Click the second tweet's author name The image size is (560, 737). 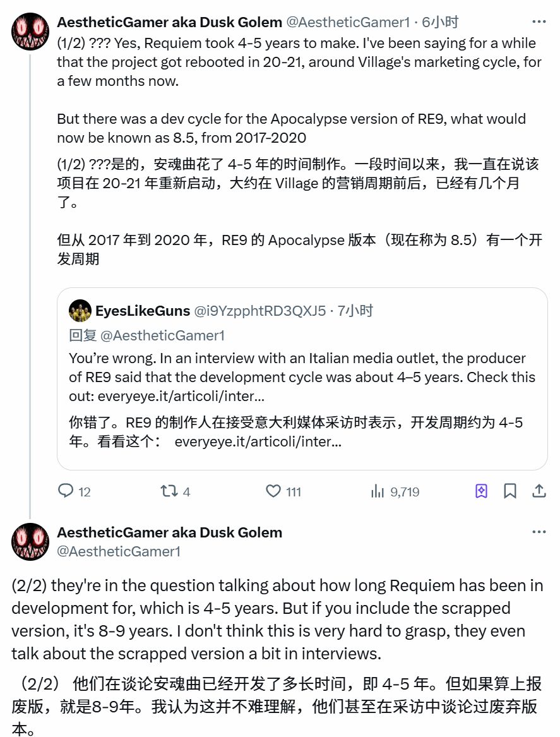tap(169, 532)
